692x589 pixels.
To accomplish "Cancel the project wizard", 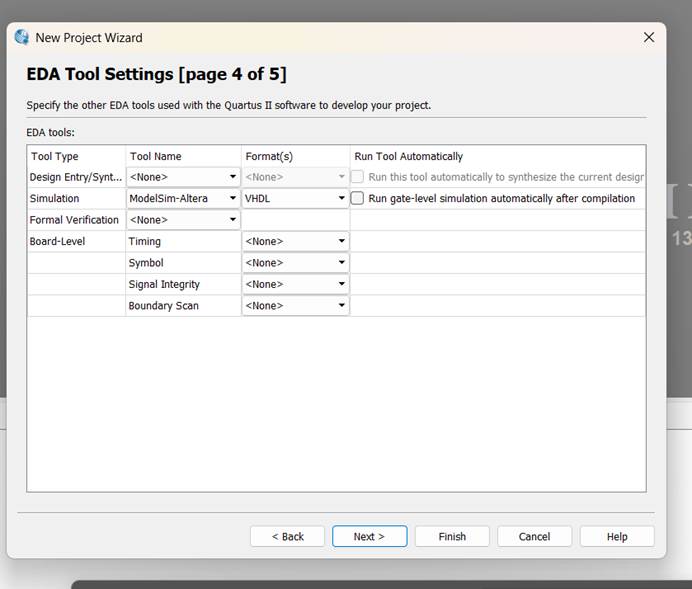I will 534,536.
